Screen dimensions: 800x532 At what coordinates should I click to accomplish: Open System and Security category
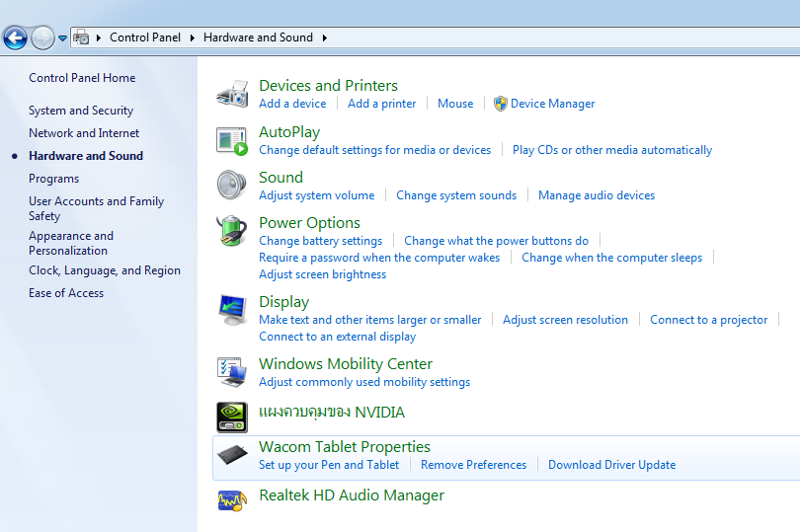click(81, 111)
